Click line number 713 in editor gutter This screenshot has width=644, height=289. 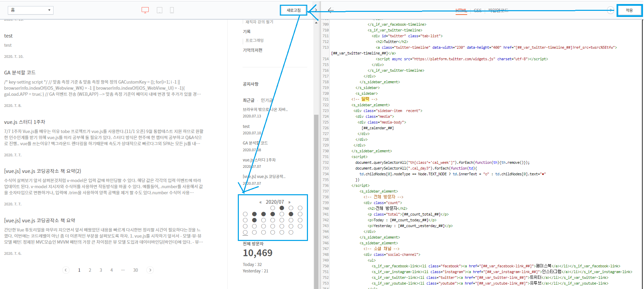pyautogui.click(x=326, y=47)
